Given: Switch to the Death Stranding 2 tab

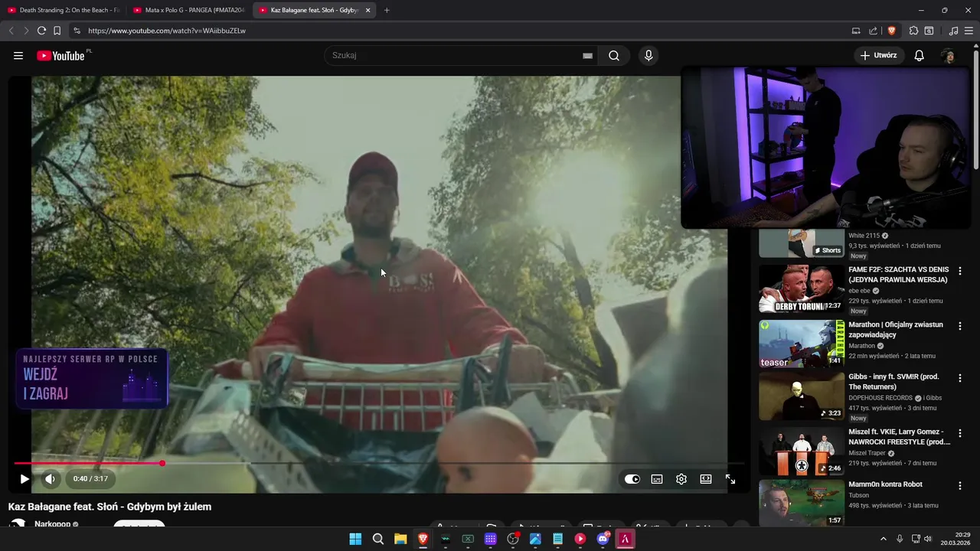Looking at the screenshot, I should click(64, 10).
